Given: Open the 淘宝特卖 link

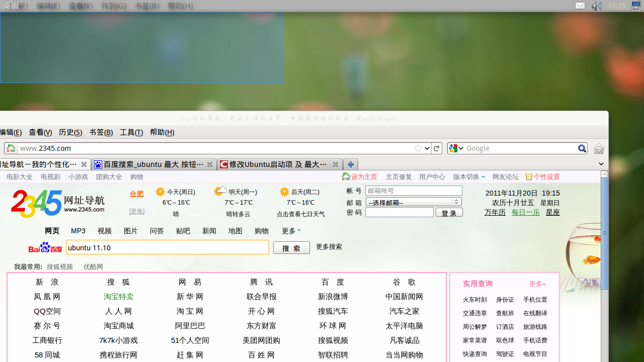Looking at the screenshot, I should pos(119,297).
